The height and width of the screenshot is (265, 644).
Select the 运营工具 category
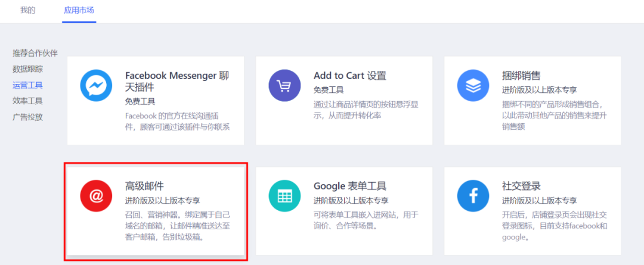pos(27,85)
